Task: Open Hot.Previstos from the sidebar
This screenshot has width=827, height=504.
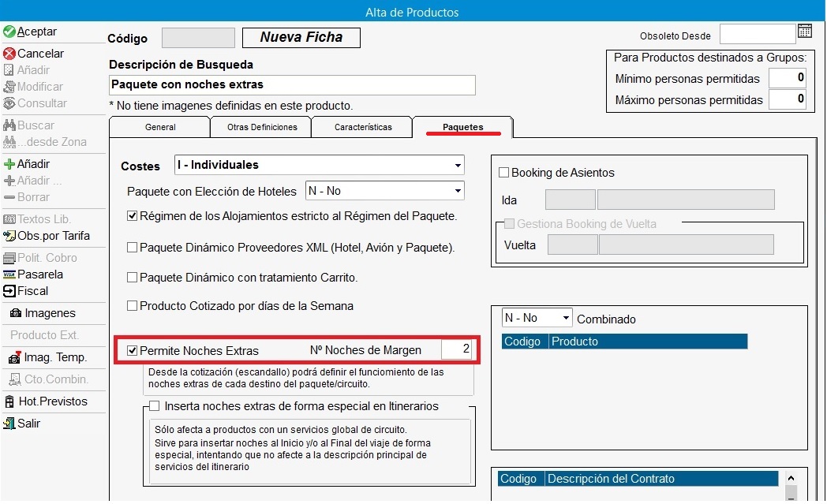Action: coord(9,401)
